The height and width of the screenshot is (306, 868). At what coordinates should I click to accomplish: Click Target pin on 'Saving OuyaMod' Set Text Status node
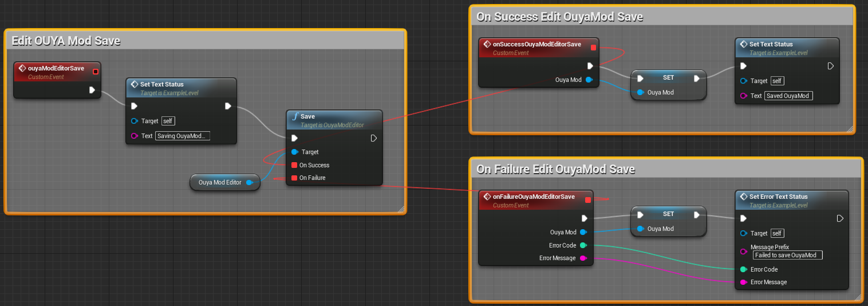[135, 121]
